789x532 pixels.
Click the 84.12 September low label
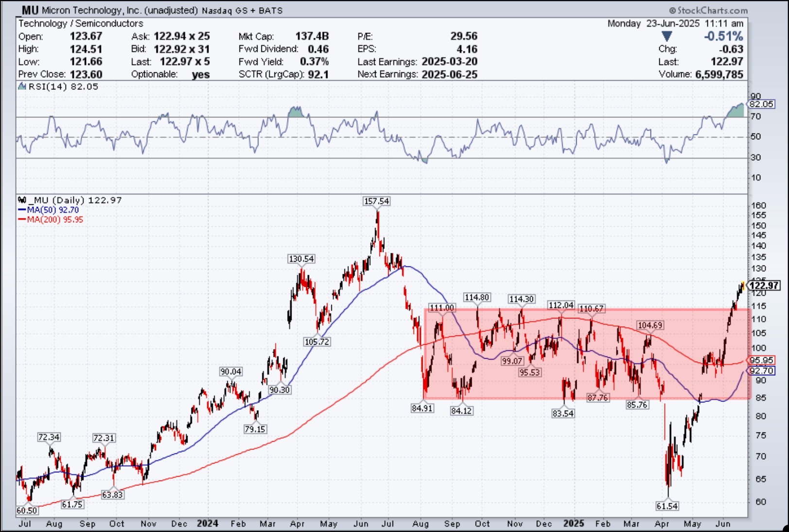(x=461, y=411)
